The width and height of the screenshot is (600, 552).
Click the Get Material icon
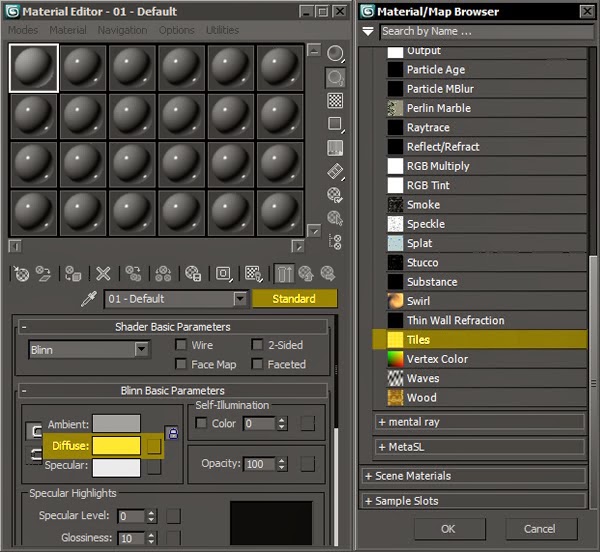pos(21,274)
